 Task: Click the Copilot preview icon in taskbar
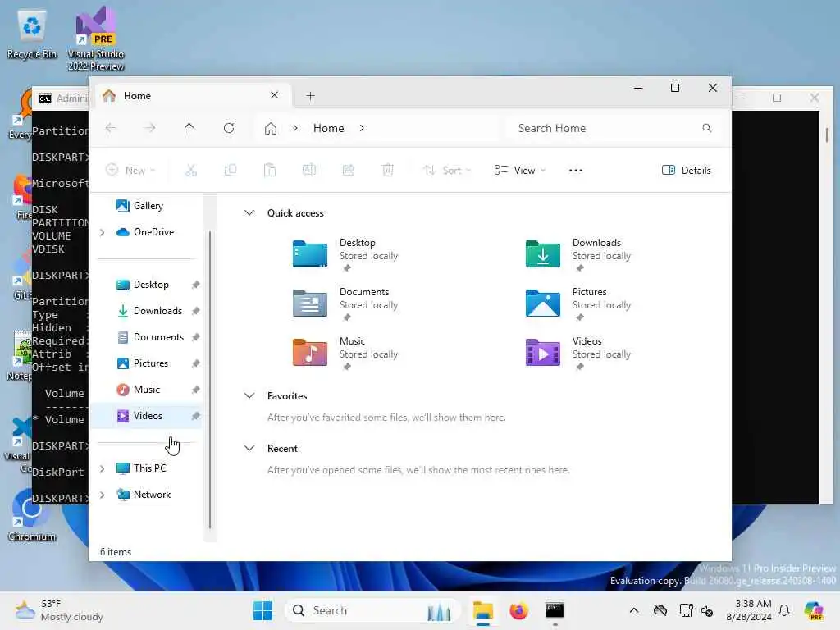coord(813,610)
